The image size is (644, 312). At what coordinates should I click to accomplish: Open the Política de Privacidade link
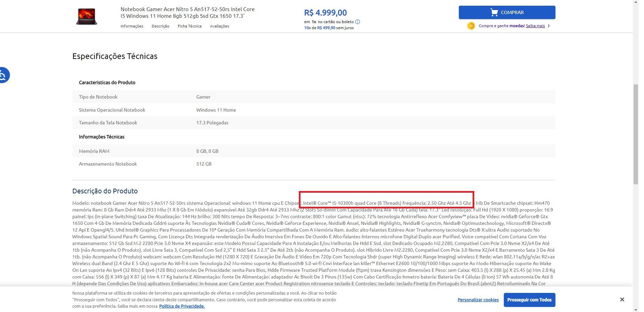(x=182, y=306)
